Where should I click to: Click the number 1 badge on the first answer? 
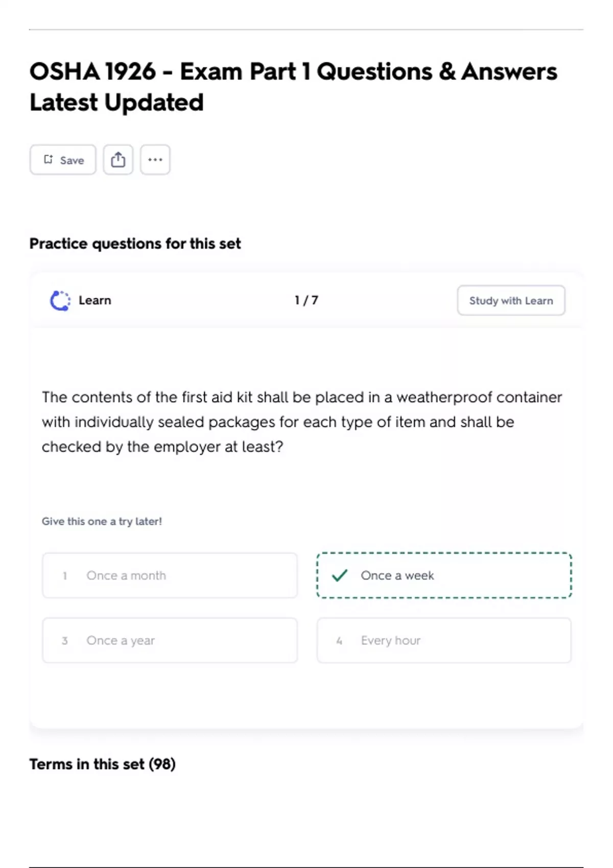point(65,576)
